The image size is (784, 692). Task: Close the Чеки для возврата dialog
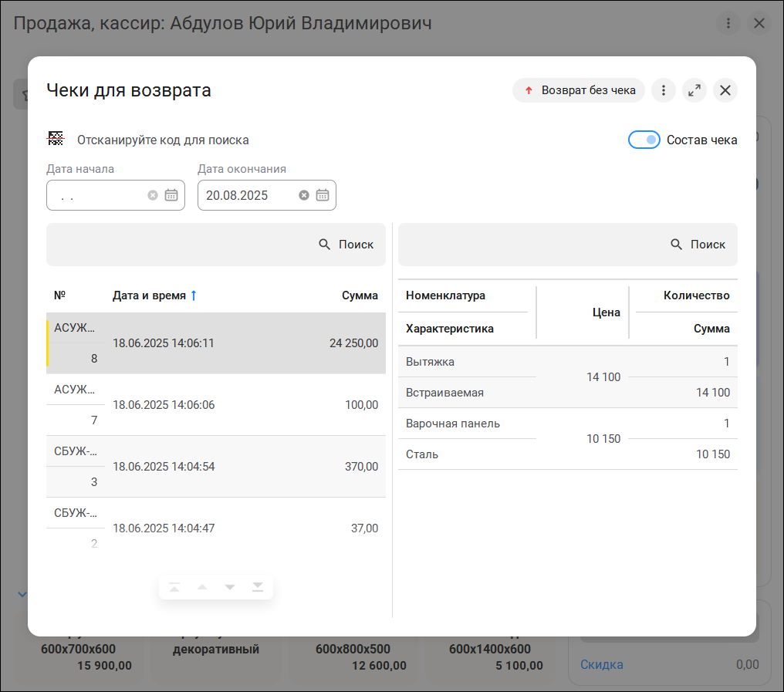(x=725, y=90)
